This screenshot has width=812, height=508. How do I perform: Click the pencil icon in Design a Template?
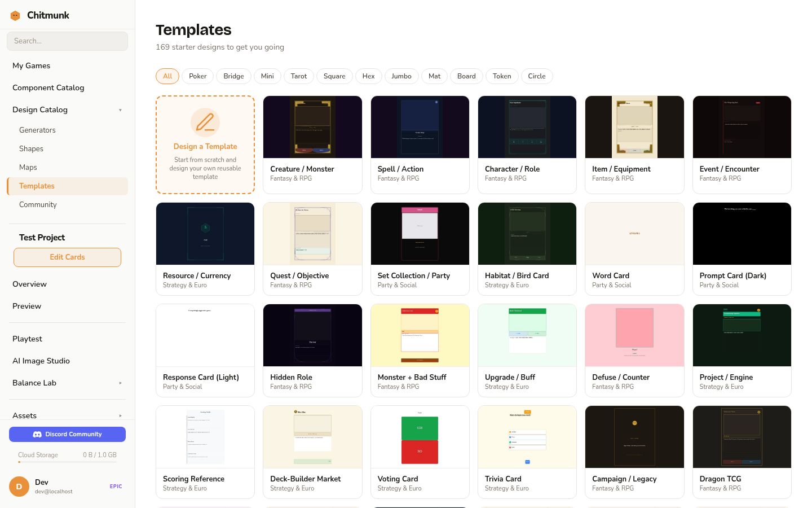[205, 122]
